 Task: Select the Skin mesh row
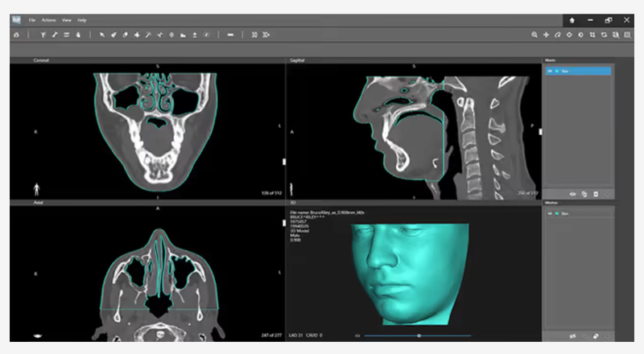click(578, 213)
